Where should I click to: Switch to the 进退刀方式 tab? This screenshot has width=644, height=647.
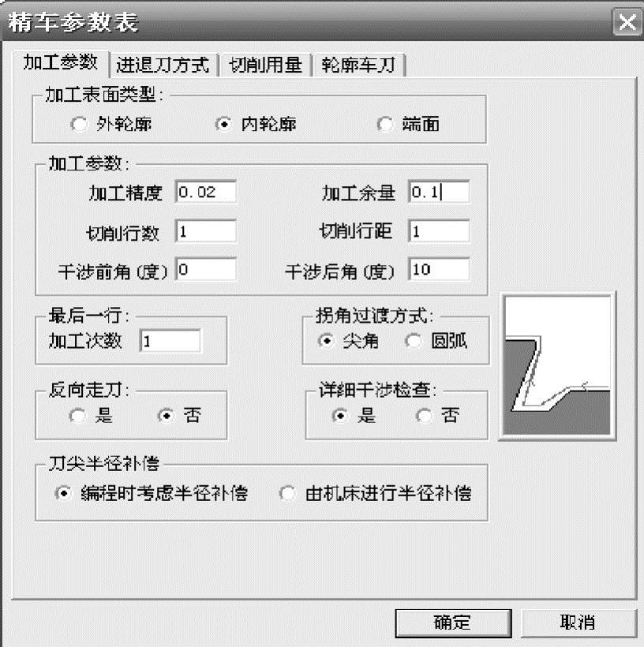(x=163, y=65)
